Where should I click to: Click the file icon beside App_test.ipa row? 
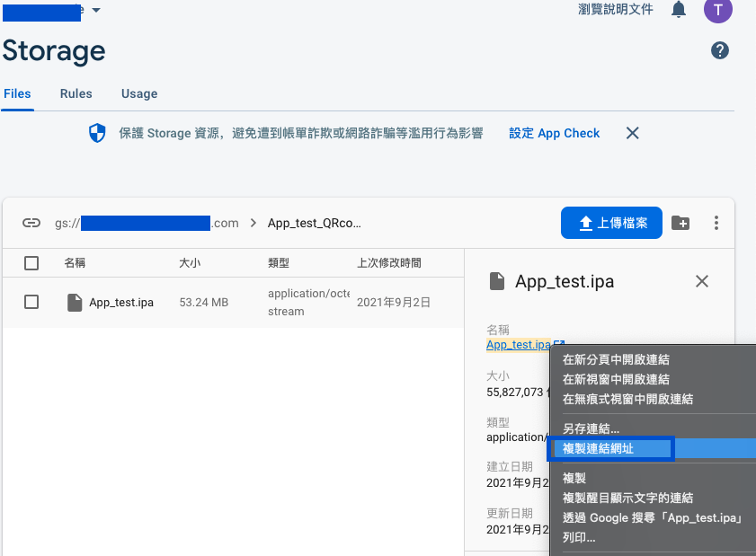click(x=75, y=303)
